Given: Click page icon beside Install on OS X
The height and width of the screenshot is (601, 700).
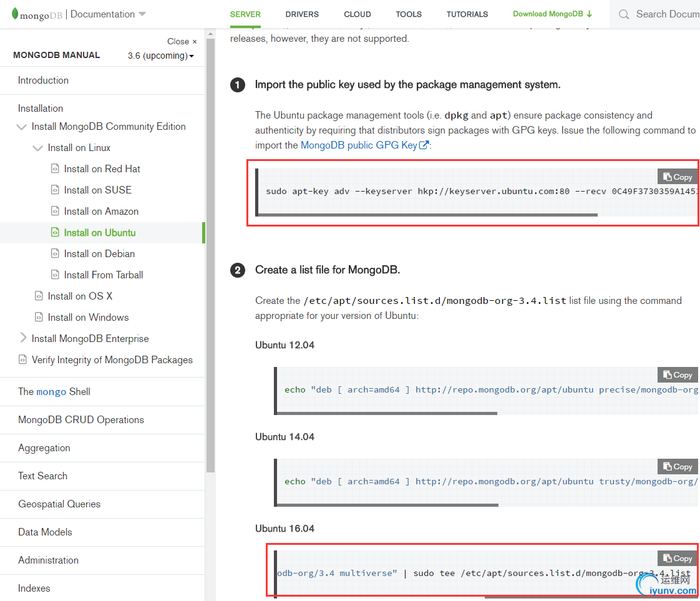Looking at the screenshot, I should pos(39,296).
